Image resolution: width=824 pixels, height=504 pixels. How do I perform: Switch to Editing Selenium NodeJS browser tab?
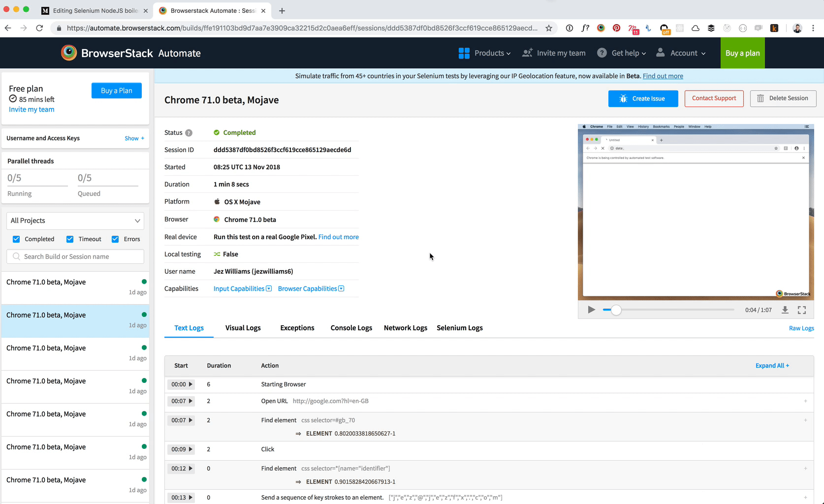pos(95,10)
